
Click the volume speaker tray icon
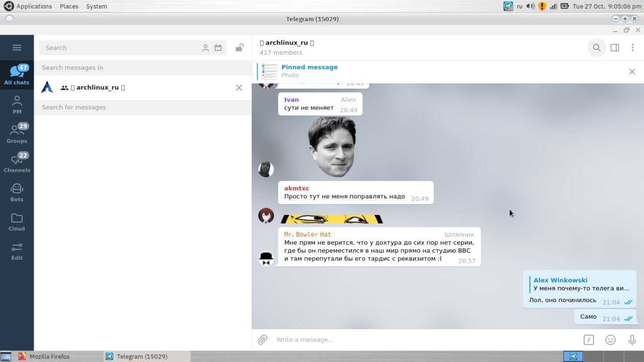click(x=530, y=6)
